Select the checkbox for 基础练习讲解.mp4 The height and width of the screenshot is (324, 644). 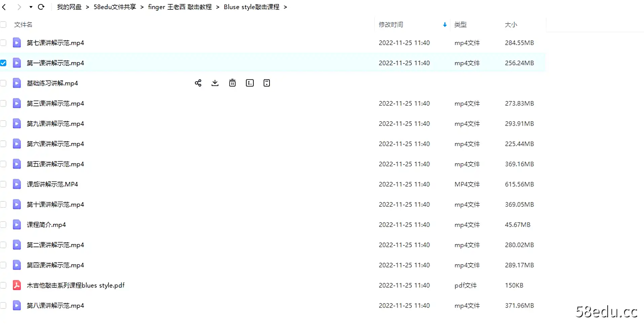3,83
